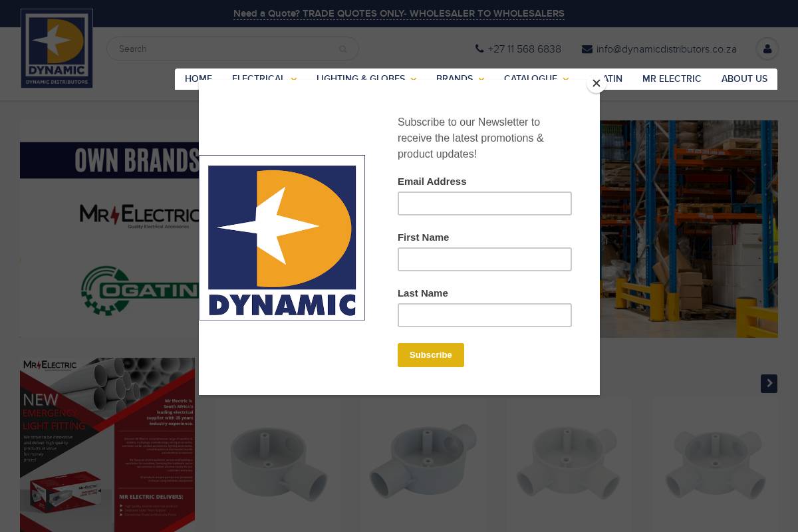The width and height of the screenshot is (798, 532).
Task: Click the Subscribe button
Action: click(430, 355)
